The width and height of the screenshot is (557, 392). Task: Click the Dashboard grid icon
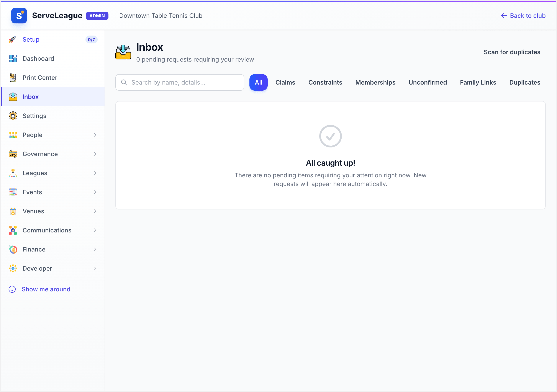[x=13, y=59]
